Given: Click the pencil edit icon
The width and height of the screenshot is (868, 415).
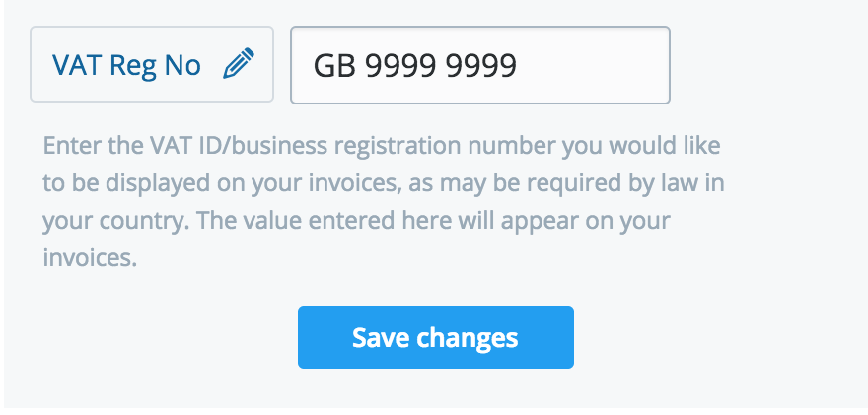Looking at the screenshot, I should coord(239,65).
